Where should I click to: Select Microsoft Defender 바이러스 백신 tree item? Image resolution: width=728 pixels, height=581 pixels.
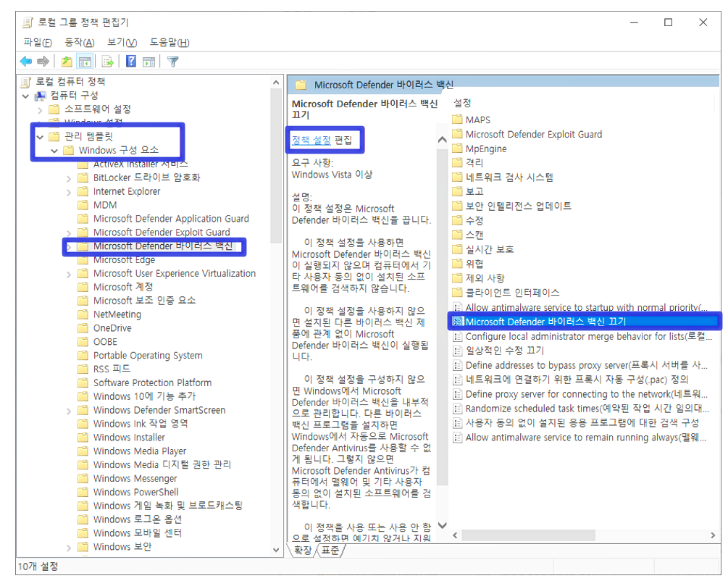coord(162,246)
